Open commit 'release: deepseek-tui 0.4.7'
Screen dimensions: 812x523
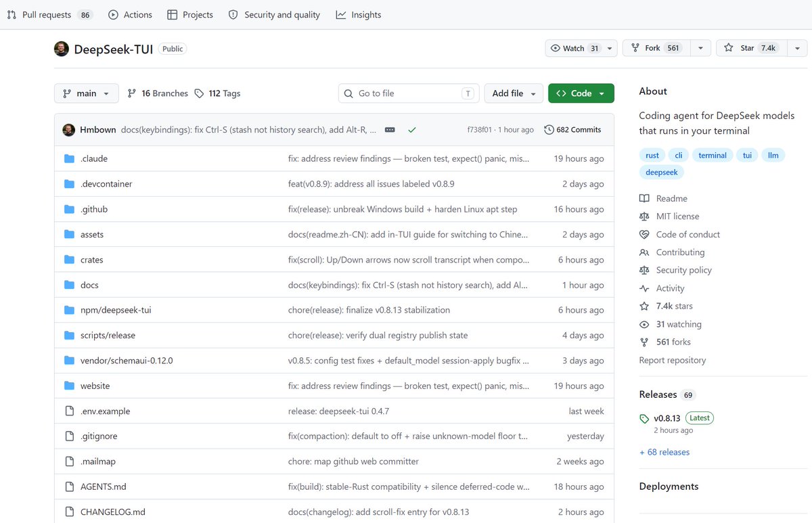(x=338, y=411)
